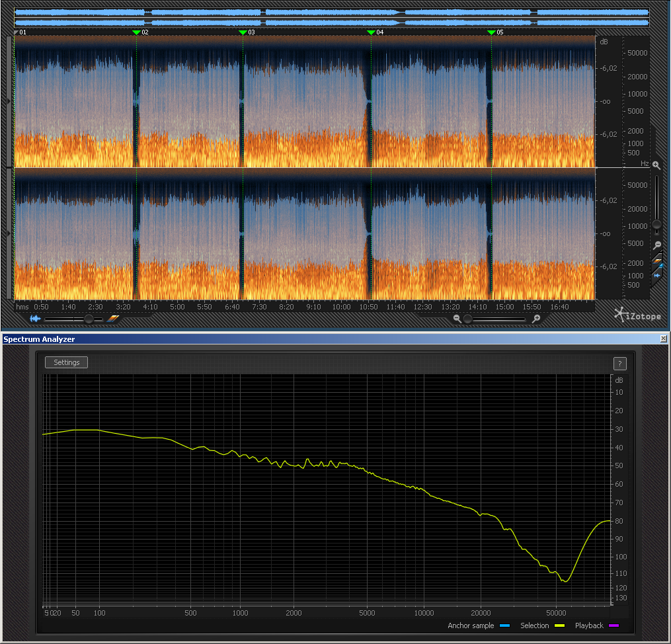This screenshot has width=671, height=644.
Task: Click the vertical frequency zoom slider
Action: click(x=656, y=223)
